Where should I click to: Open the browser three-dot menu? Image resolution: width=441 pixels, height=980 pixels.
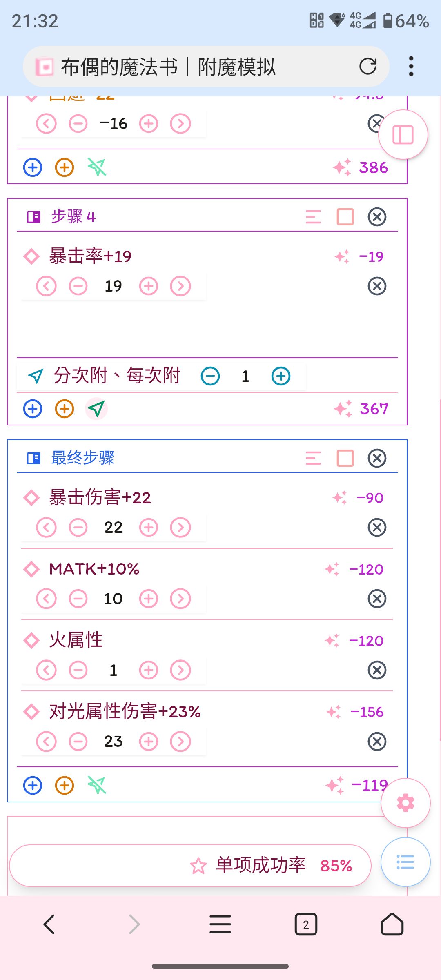(x=411, y=66)
